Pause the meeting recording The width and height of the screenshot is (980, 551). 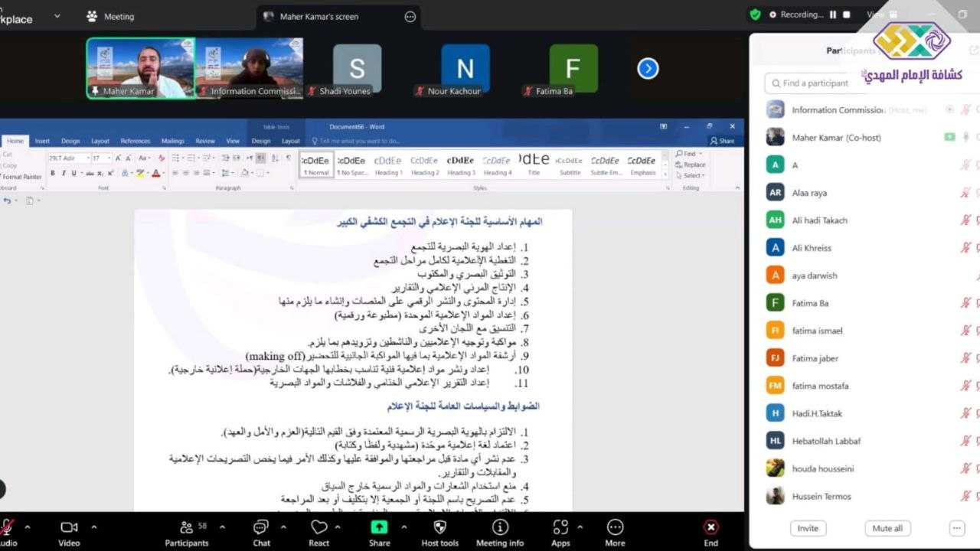(832, 15)
